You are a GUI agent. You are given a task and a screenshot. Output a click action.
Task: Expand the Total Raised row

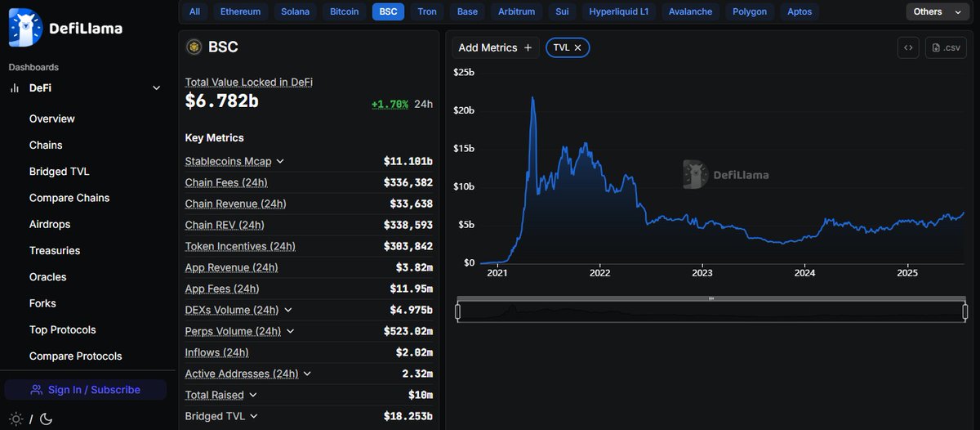[x=253, y=395]
